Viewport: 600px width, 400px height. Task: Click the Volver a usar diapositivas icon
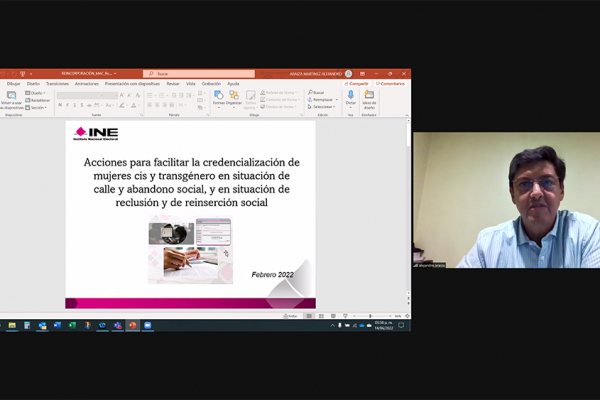(x=11, y=96)
